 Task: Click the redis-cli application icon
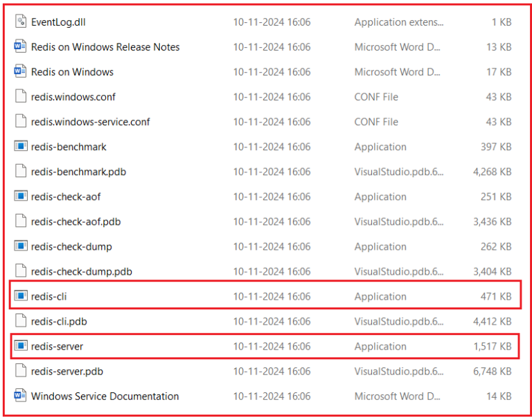point(20,296)
